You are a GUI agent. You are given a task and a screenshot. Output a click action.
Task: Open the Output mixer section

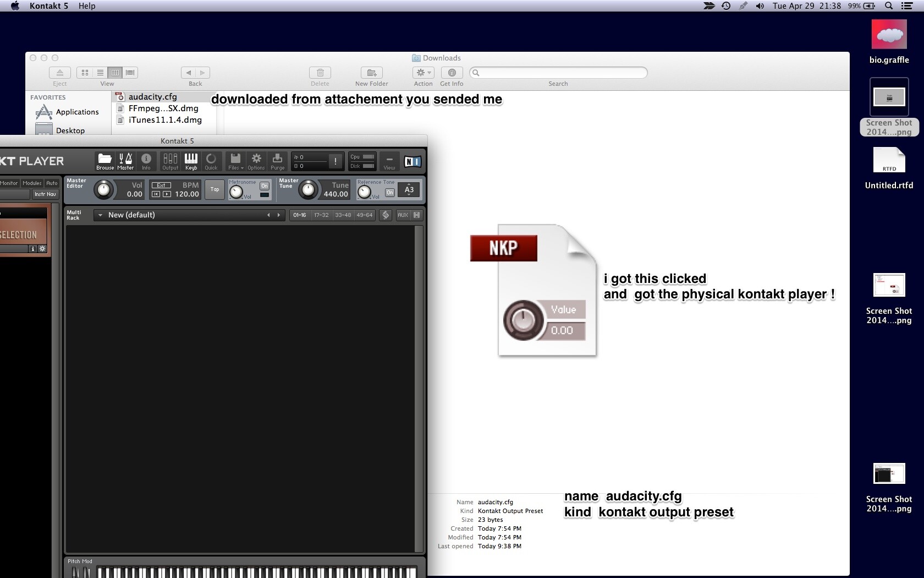[170, 161]
